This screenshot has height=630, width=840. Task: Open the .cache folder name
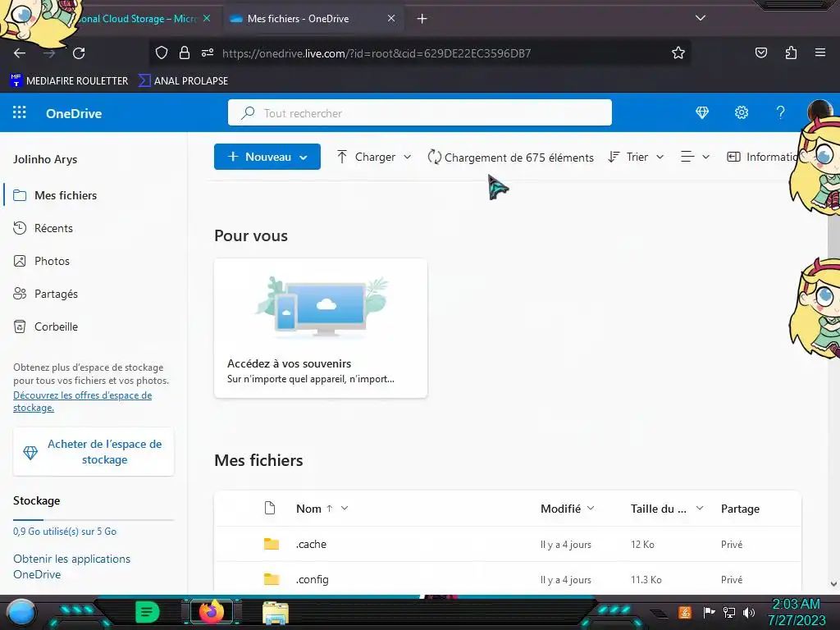(x=311, y=544)
